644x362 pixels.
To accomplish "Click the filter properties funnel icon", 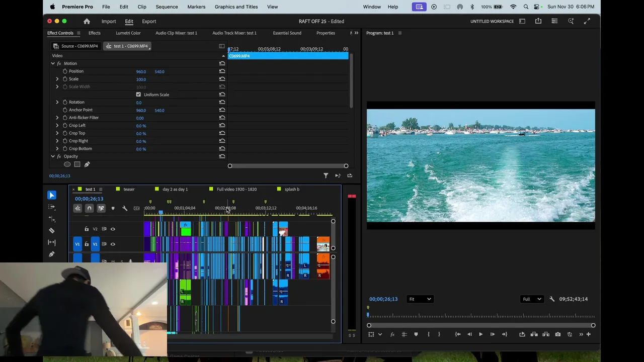I will (326, 175).
